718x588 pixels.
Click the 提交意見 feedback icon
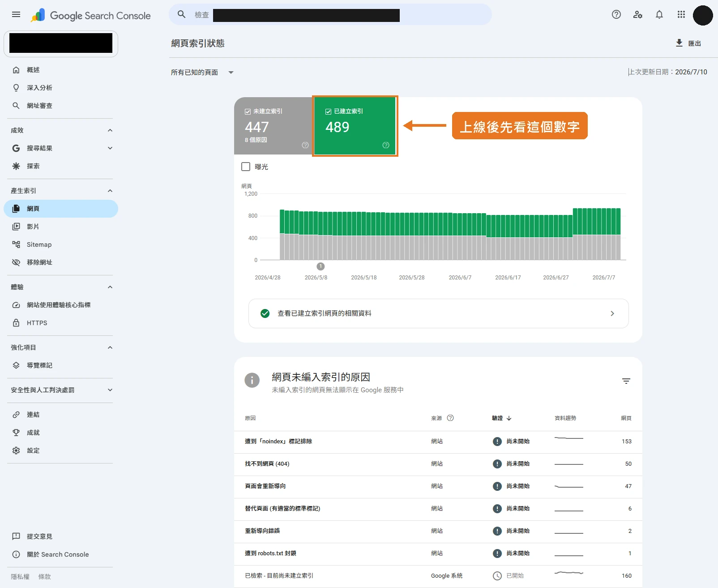tap(16, 536)
